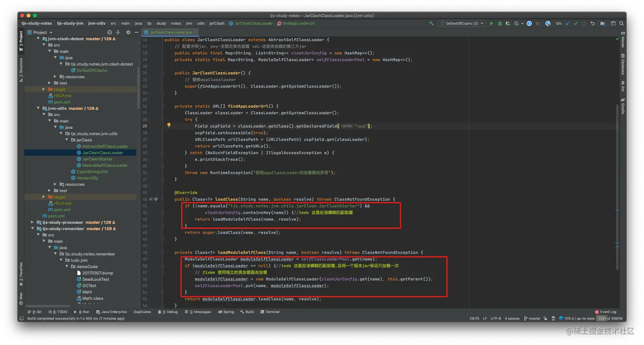Collapse the demoCode folder node
644x345 pixels.
click(67, 266)
